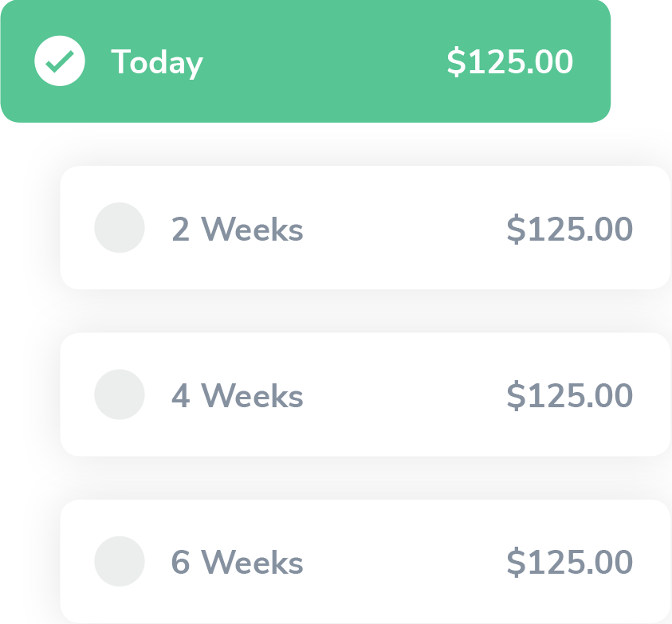
Task: Select the 6 Weeks radio circle
Action: (120, 561)
